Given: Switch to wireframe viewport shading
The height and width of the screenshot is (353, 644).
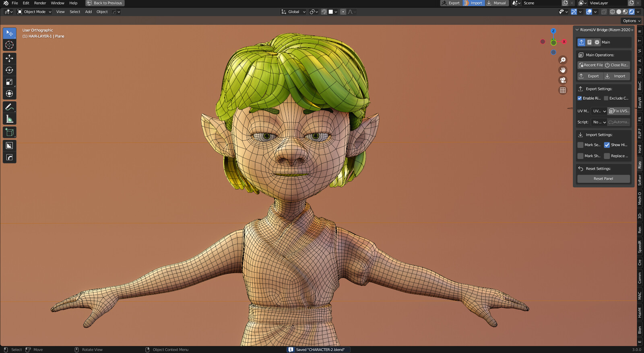Looking at the screenshot, I should (x=612, y=12).
